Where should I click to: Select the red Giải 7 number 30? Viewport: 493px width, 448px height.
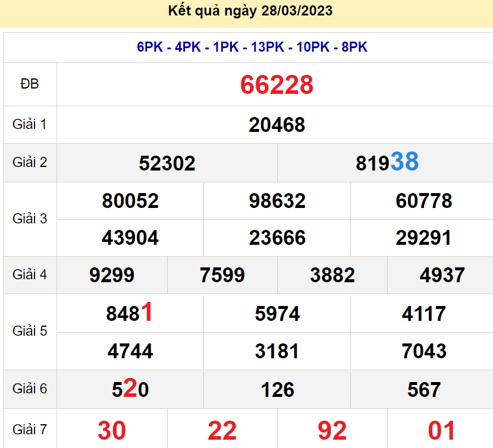click(x=112, y=430)
